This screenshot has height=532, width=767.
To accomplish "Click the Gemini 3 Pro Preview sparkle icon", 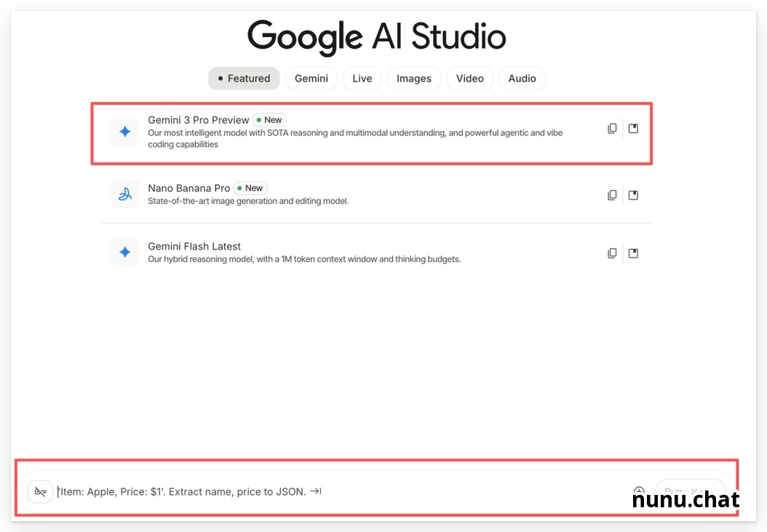I will 124,131.
